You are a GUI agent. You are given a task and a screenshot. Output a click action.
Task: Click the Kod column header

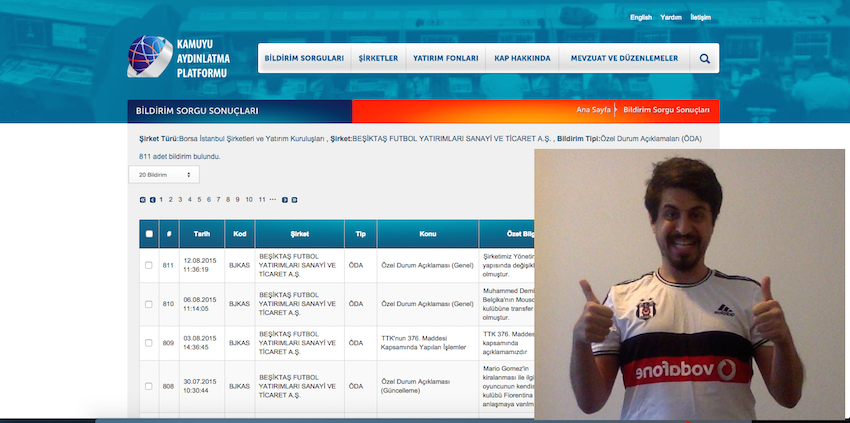[240, 234]
